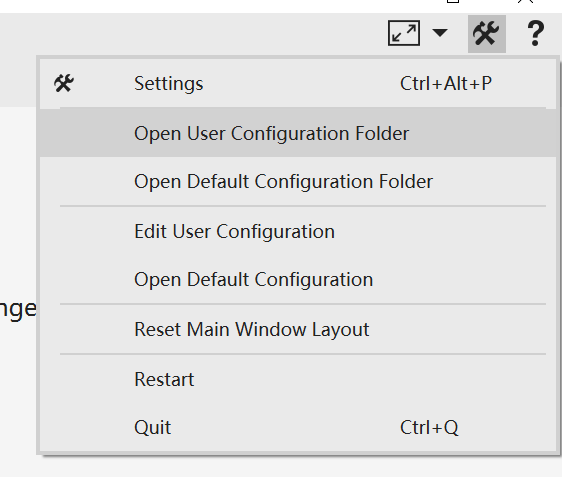Select Quit in the menu

pos(298,427)
